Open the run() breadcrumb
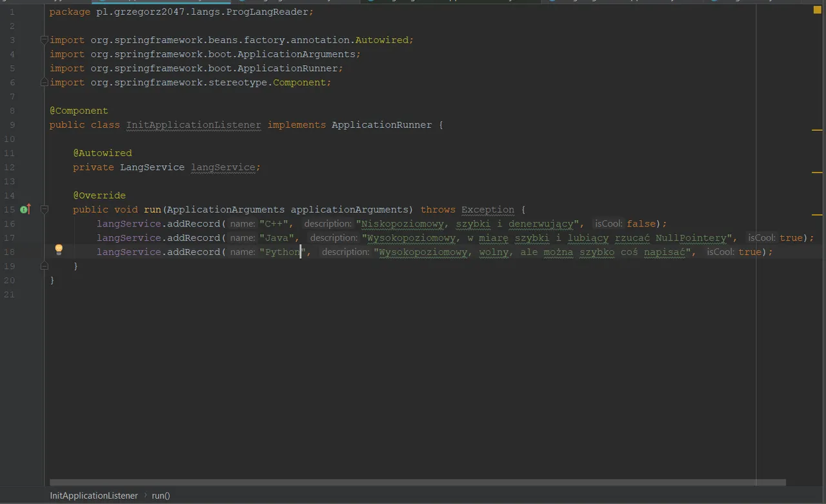Viewport: 826px width, 504px height. pos(161,496)
